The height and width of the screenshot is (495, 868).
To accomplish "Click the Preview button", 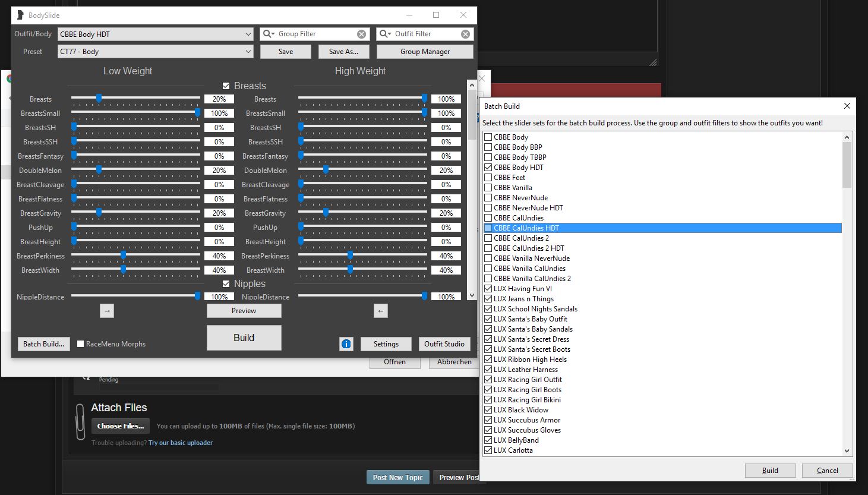I will pyautogui.click(x=244, y=311).
